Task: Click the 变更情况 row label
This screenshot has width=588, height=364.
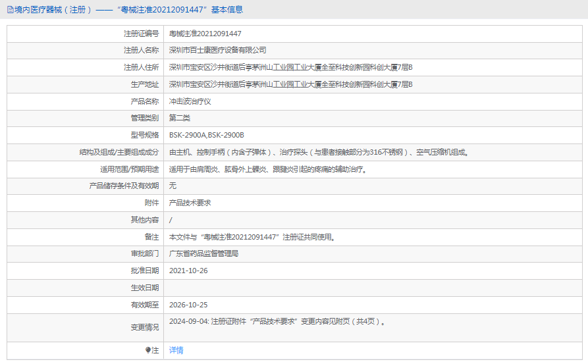Action: (x=145, y=328)
